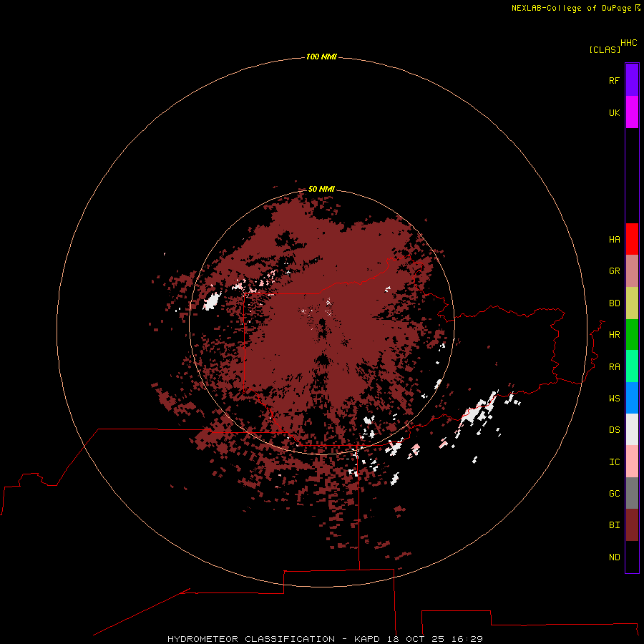
Task: Click the 100 NMI range ring label
Action: [321, 57]
